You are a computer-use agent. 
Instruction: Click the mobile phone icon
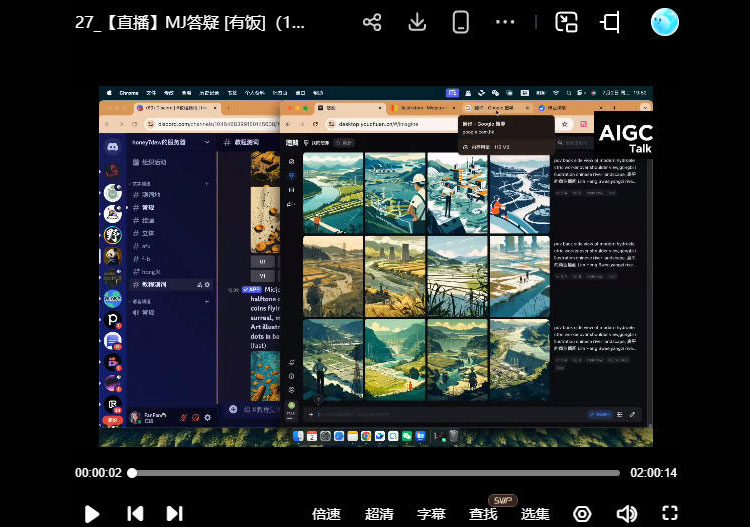click(461, 22)
